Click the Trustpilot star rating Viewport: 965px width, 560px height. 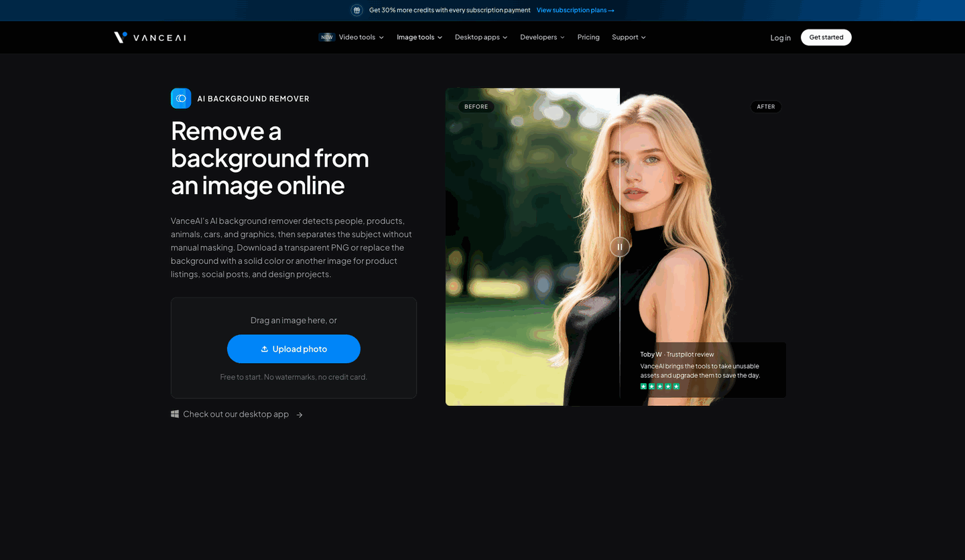click(660, 387)
